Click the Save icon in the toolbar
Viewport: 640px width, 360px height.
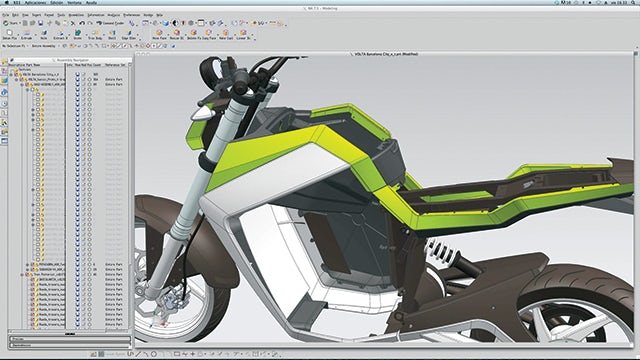(40, 23)
